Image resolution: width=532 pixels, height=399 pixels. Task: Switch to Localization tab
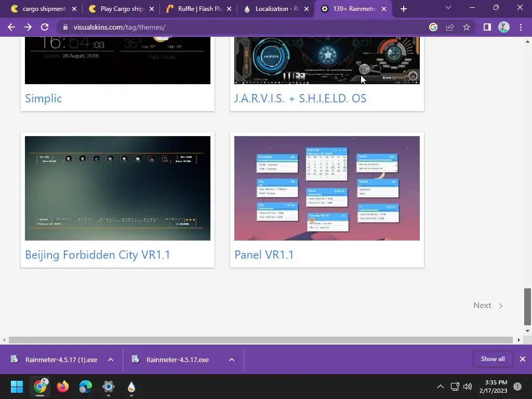(276, 9)
